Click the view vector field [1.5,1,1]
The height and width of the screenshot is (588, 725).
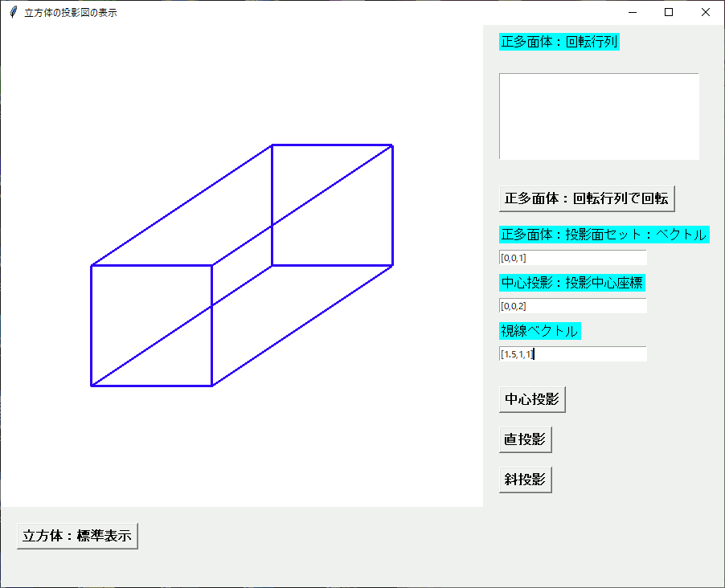[x=572, y=354]
